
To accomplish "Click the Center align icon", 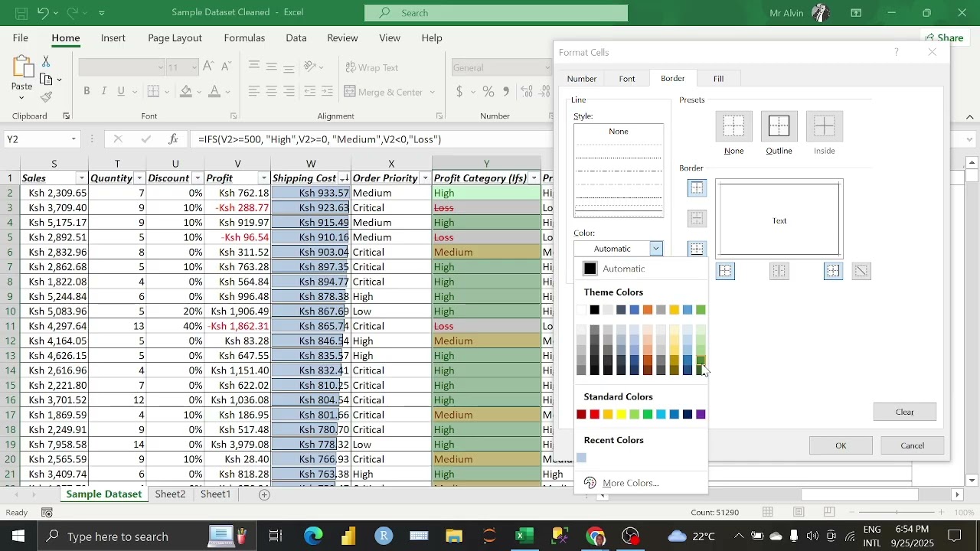I will coord(271,92).
